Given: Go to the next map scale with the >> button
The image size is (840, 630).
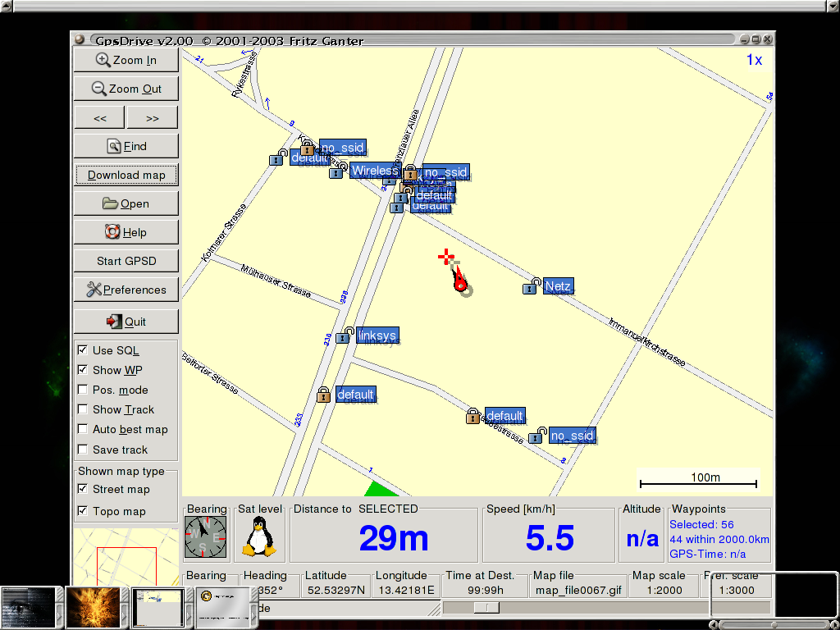Looking at the screenshot, I should (x=152, y=118).
